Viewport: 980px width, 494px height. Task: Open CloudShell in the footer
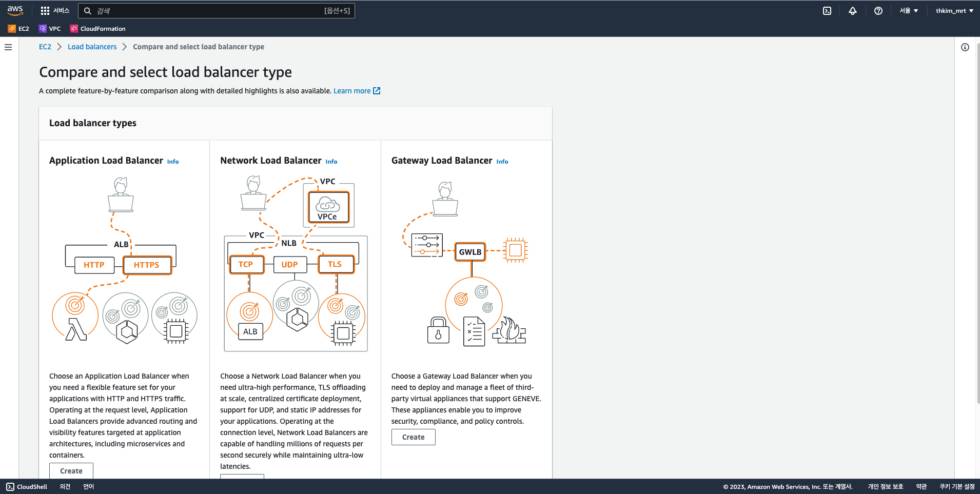(x=27, y=487)
